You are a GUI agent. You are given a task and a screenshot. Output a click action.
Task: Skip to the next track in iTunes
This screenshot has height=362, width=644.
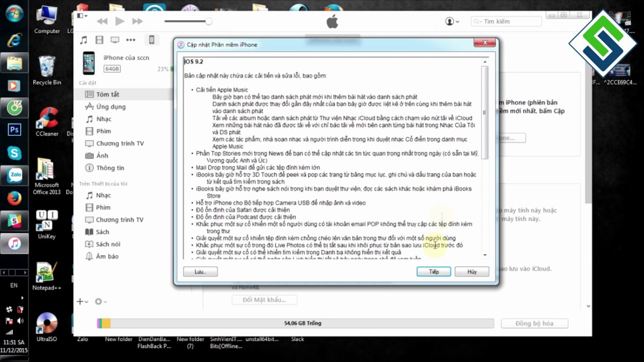coord(137,21)
